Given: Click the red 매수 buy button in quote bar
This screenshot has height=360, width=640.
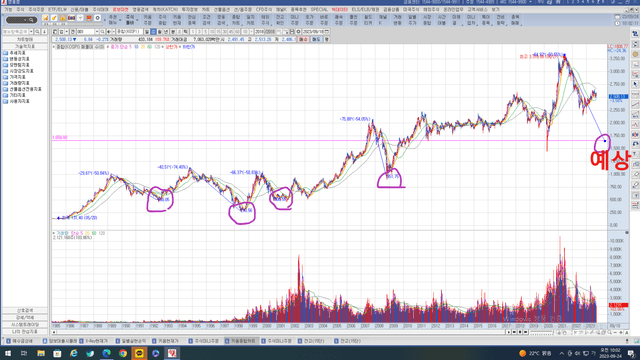Looking at the screenshot, I should coord(303,40).
